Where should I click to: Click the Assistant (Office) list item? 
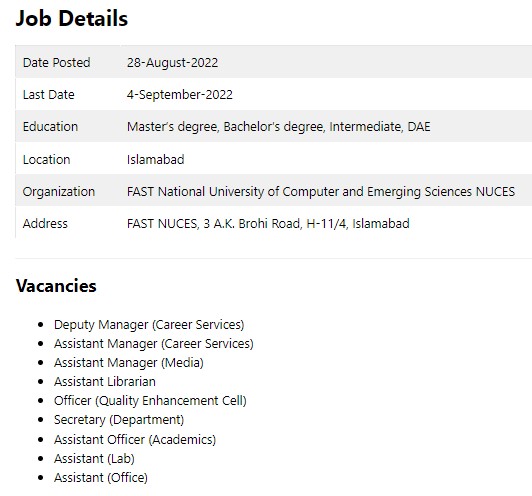[101, 478]
